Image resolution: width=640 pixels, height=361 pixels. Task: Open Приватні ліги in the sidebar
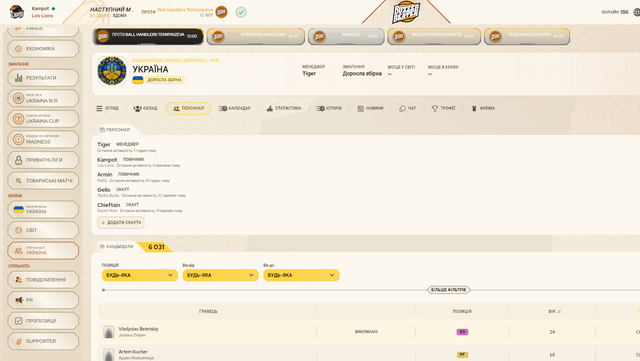tap(43, 160)
